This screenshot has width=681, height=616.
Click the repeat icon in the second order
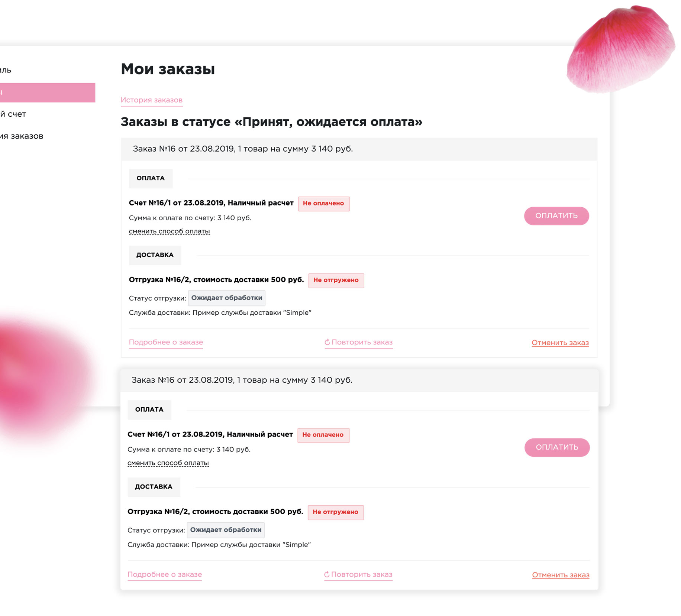[x=327, y=574]
